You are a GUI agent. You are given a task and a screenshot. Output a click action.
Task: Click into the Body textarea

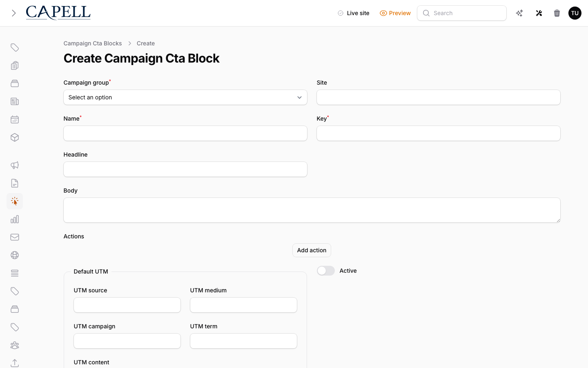click(312, 210)
